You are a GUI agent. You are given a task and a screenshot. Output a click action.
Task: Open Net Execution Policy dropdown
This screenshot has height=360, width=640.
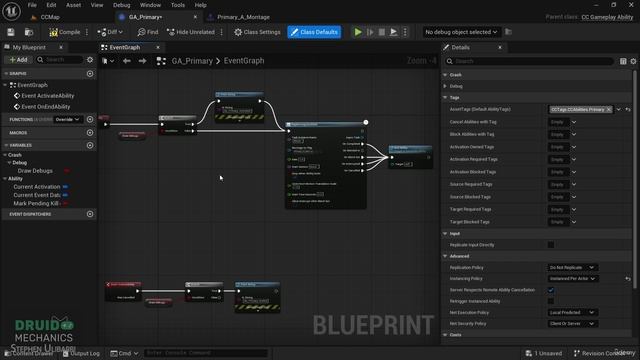[572, 312]
